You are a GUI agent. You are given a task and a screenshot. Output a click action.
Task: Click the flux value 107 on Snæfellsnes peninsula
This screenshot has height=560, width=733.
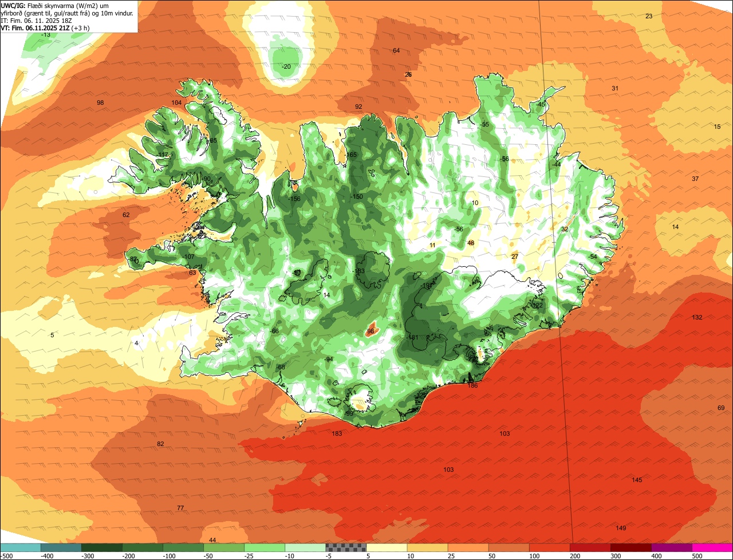[190, 257]
